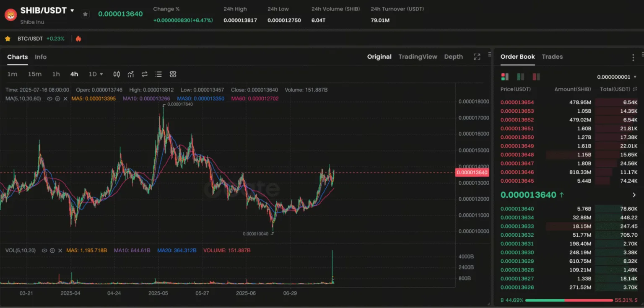Open the 0.000000001 price precision dropdown
644x308 pixels.
coord(616,77)
